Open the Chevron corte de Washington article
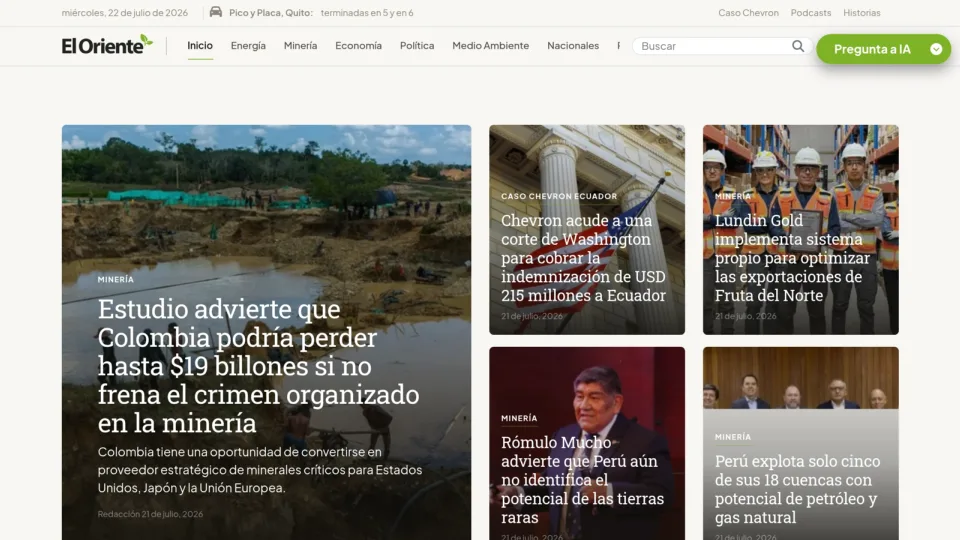This screenshot has height=540, width=960. [x=583, y=258]
